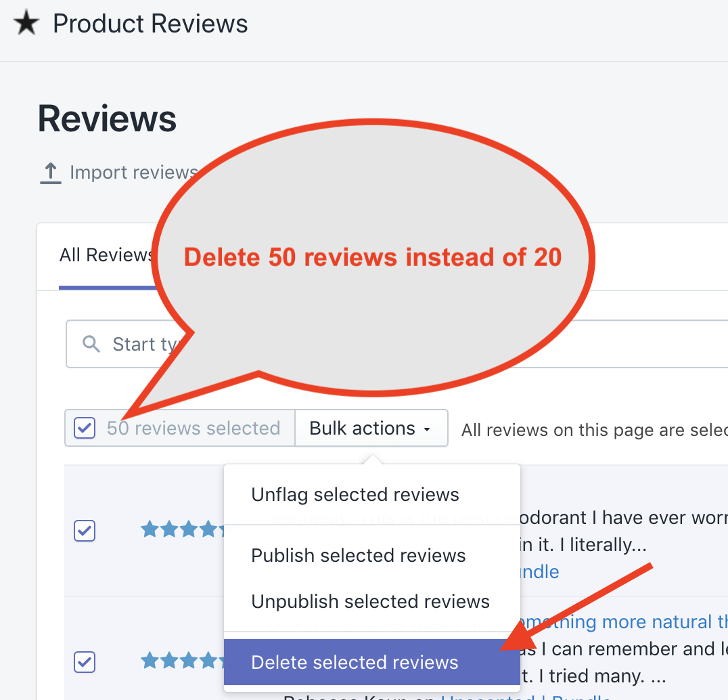Screen dimensions: 728x700
Task: Click star rating in 'I can remember' row
Action: coord(183,660)
